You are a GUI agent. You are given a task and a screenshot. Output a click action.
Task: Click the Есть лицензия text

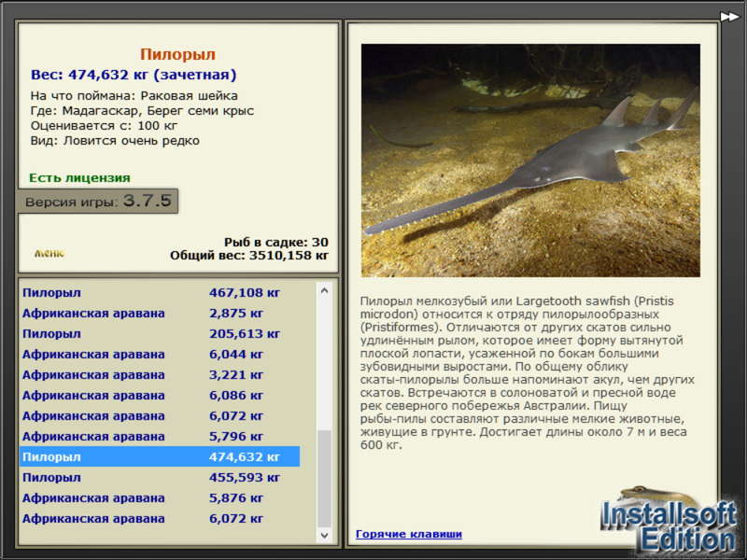pyautogui.click(x=79, y=177)
